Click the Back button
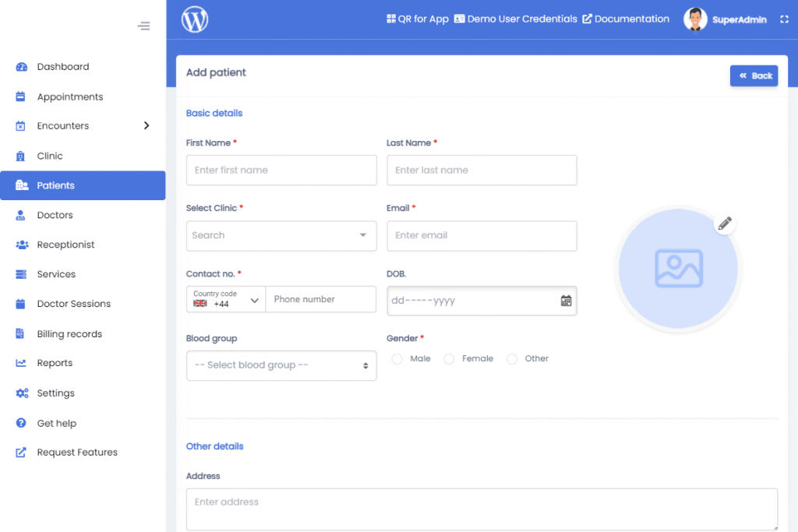This screenshot has height=532, width=798. 754,76
